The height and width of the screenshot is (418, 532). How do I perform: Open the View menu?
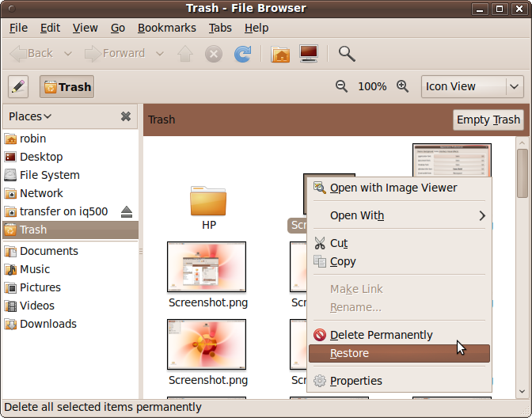coord(85,28)
